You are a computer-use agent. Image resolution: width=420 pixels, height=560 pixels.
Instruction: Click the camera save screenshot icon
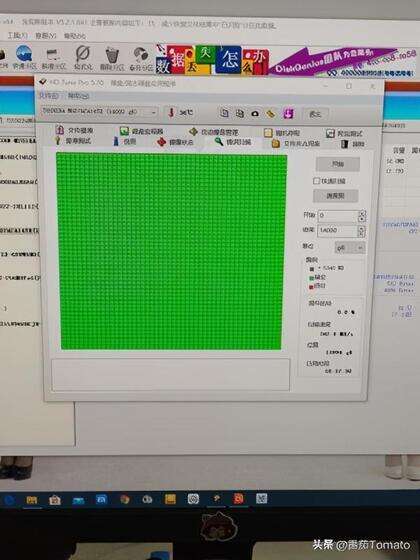pyautogui.click(x=255, y=114)
